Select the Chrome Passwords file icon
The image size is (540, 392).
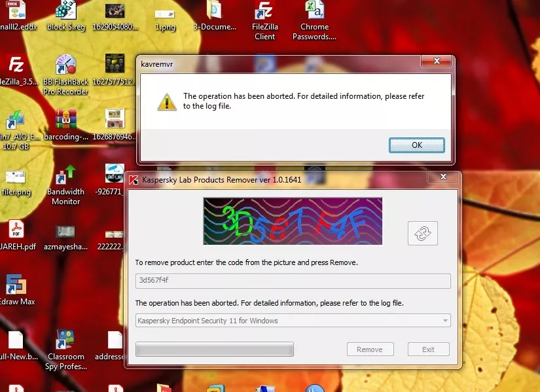[314, 21]
